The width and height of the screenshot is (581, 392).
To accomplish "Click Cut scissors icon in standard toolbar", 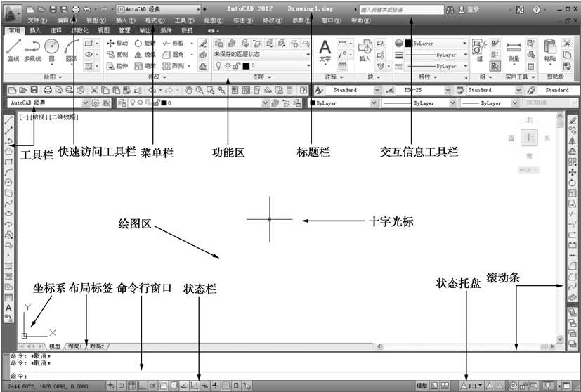I will click(94, 90).
